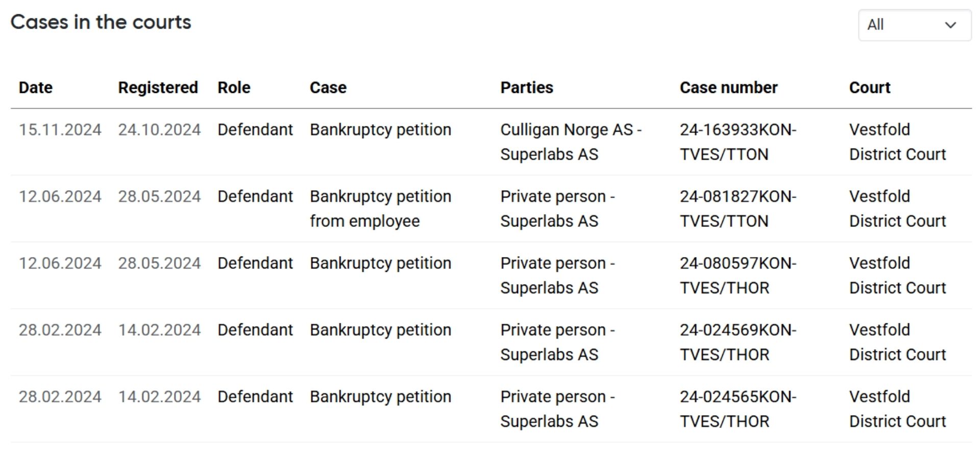Click the Parties column header
Image resolution: width=980 pixels, height=459 pixels.
526,88
